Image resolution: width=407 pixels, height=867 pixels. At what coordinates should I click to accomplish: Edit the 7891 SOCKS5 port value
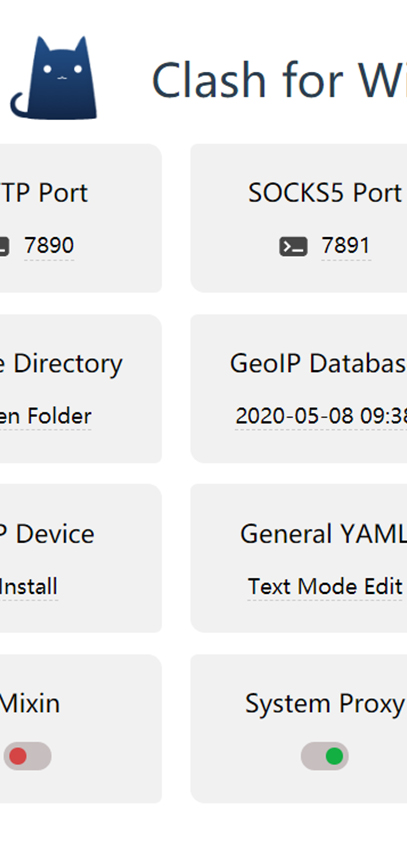(346, 246)
